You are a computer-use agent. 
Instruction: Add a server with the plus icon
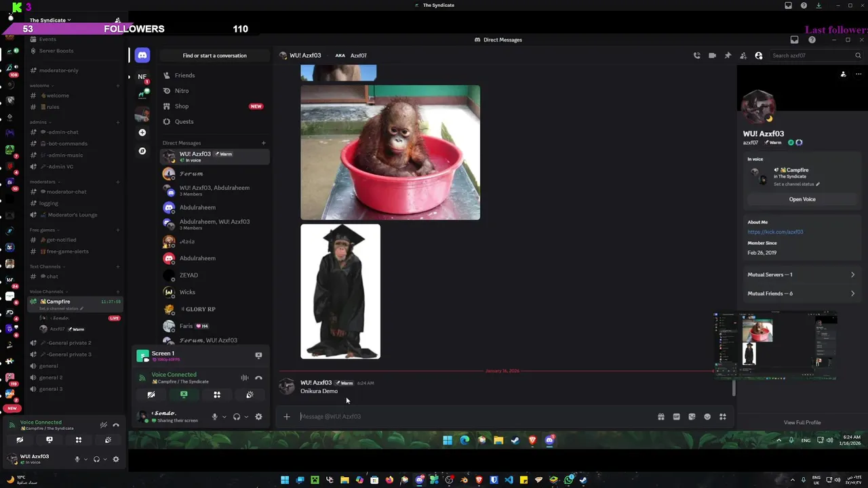142,132
